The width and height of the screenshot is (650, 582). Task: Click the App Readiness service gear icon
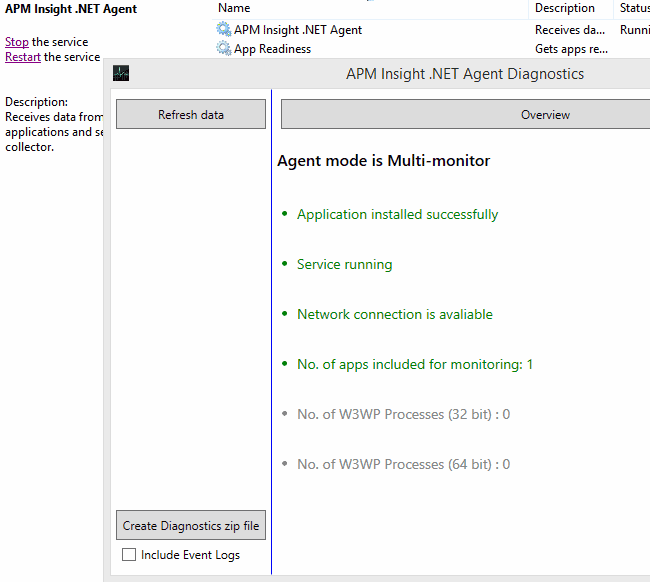[224, 49]
